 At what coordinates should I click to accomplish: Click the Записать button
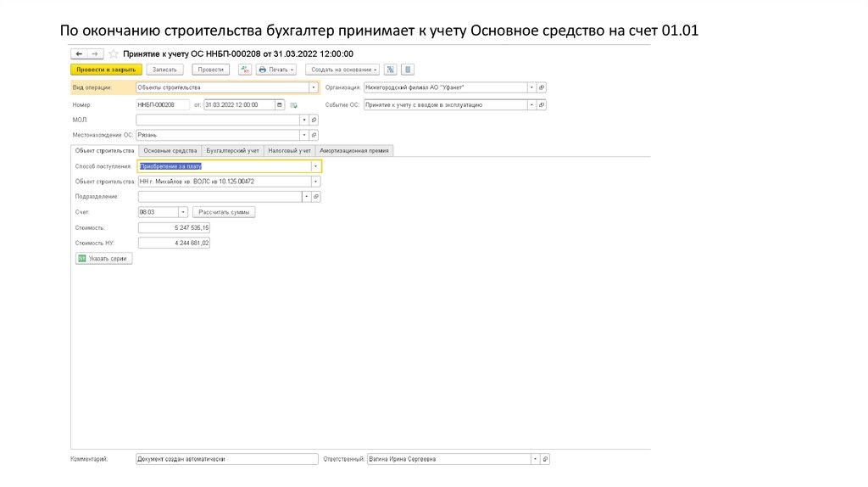164,70
